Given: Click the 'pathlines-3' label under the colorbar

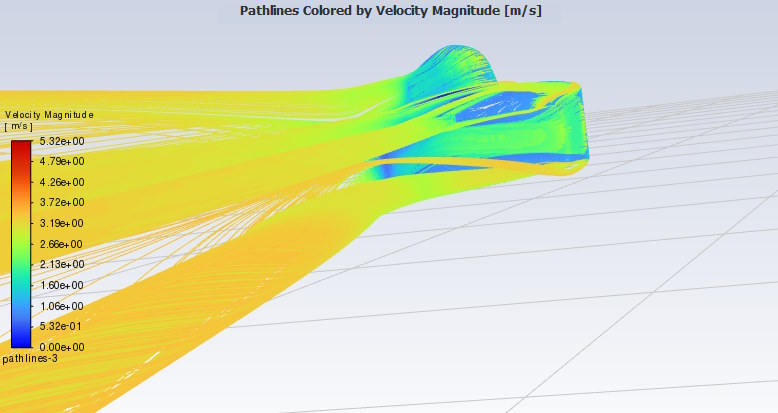Looking at the screenshot, I should point(30,358).
